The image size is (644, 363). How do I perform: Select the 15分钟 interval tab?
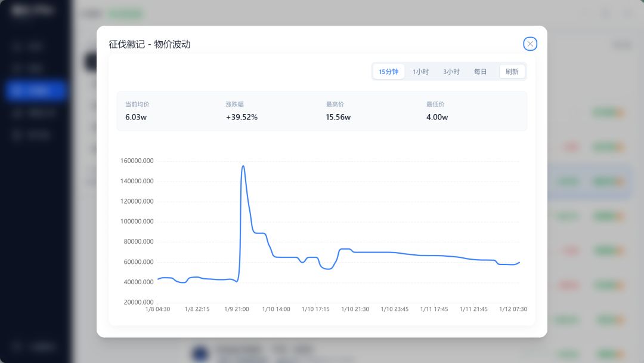point(388,72)
